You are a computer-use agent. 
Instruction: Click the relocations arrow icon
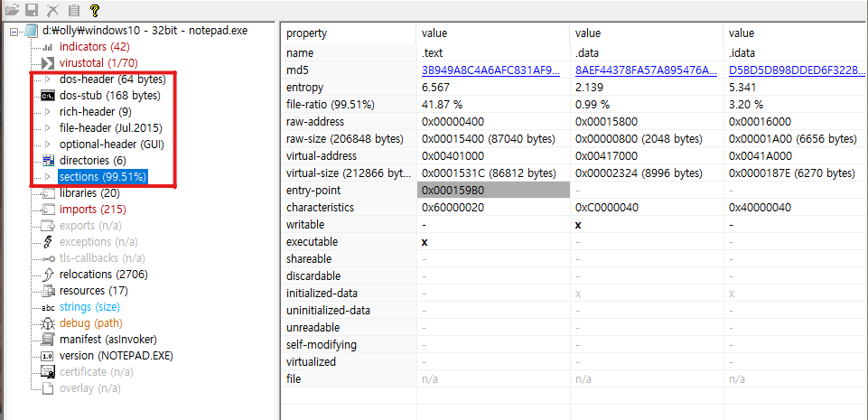point(49,275)
